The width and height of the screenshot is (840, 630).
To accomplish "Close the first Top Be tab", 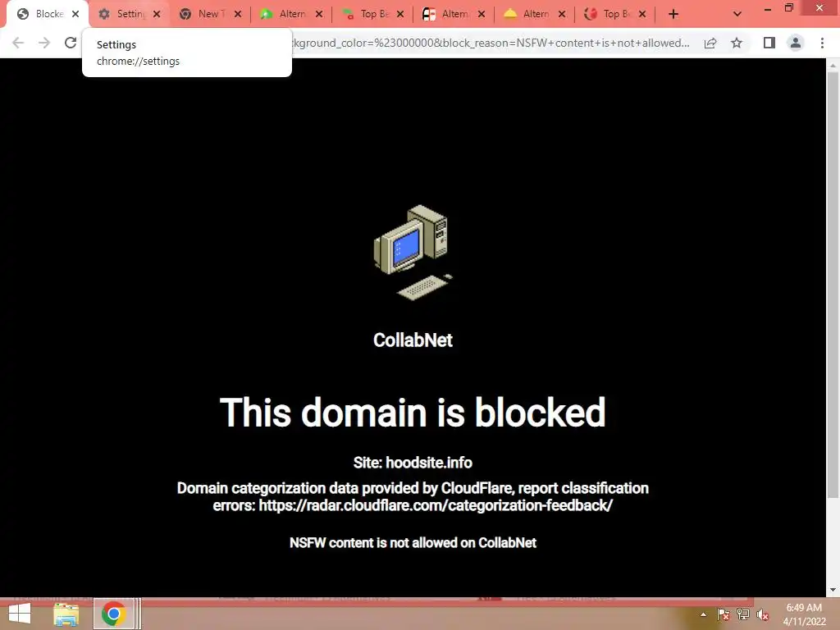I will 400,15.
